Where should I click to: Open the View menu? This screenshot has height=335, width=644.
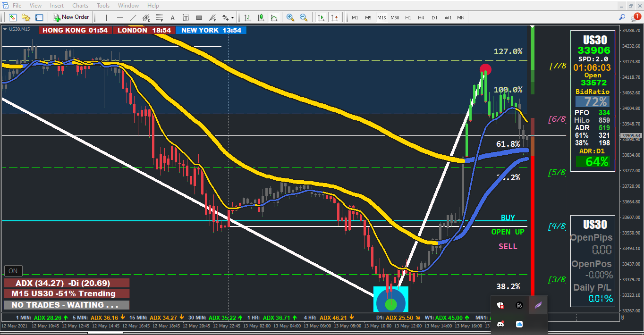[x=35, y=6]
